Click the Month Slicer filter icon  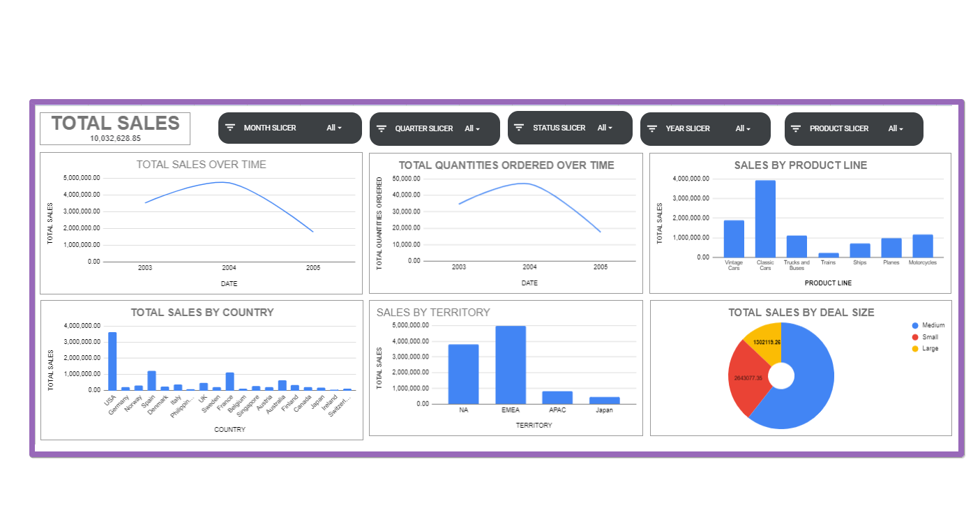[230, 127]
